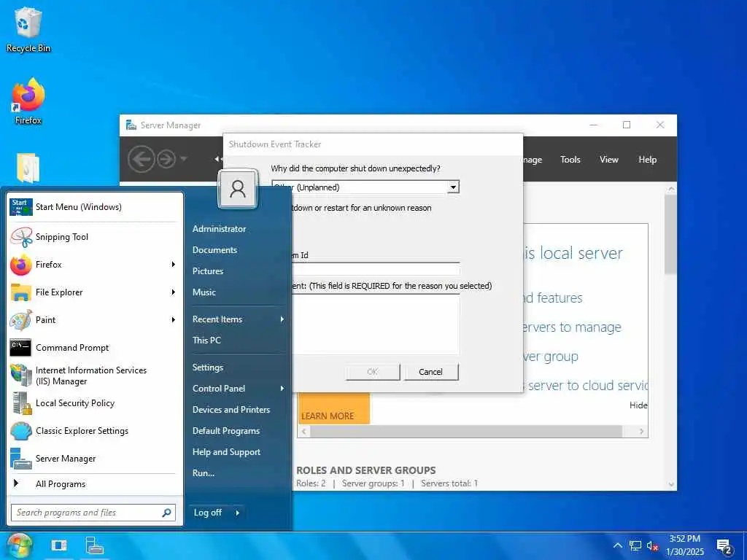Open the Firefox desktop shortcut
747x560 pixels.
coord(28,101)
